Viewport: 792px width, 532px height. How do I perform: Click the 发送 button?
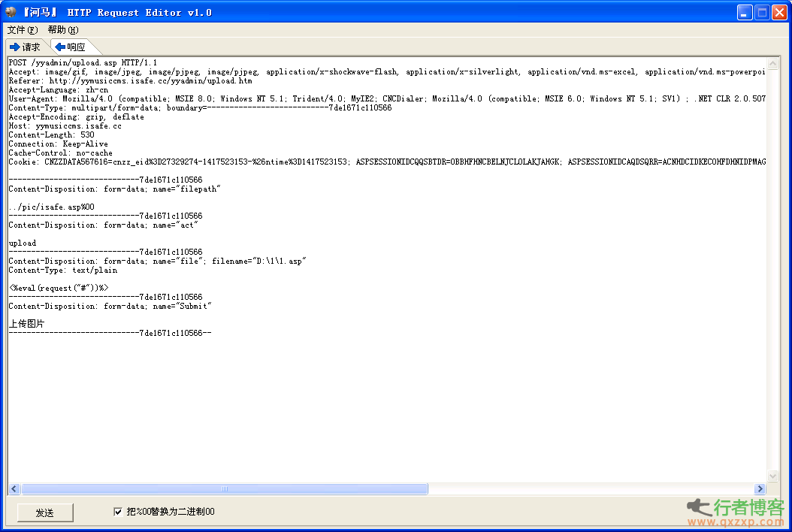point(45,512)
